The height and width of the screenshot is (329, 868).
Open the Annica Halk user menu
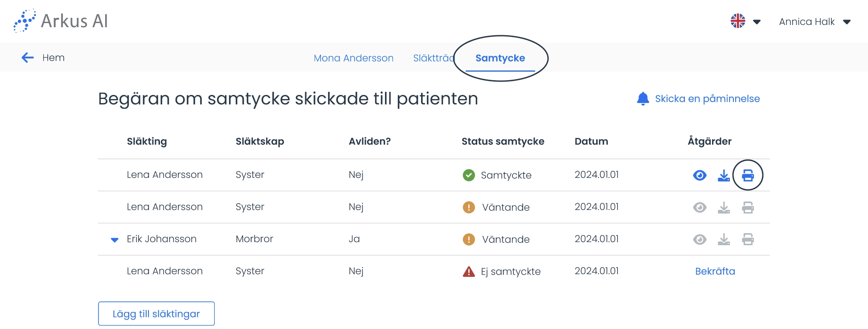pos(815,22)
